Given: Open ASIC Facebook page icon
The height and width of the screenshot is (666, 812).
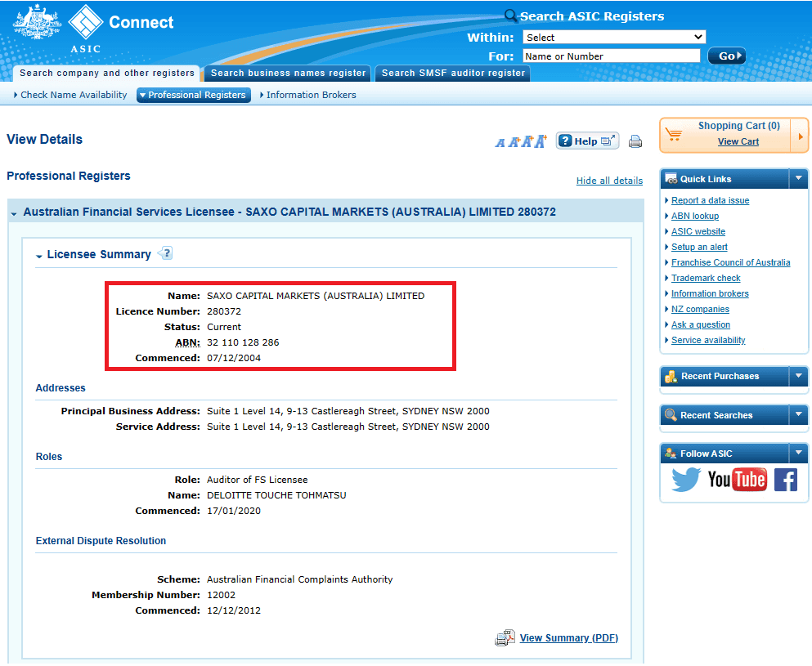Looking at the screenshot, I should coord(786,480).
